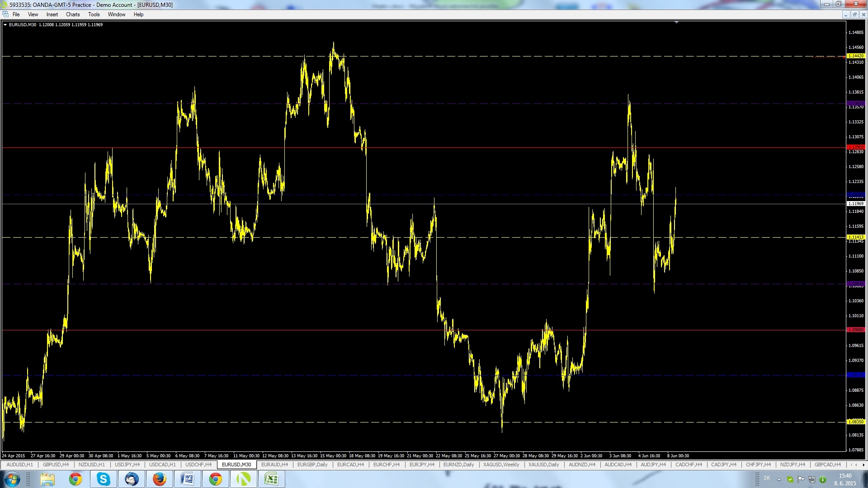Open Firefox from the taskbar
This screenshot has height=488, width=868.
(159, 479)
